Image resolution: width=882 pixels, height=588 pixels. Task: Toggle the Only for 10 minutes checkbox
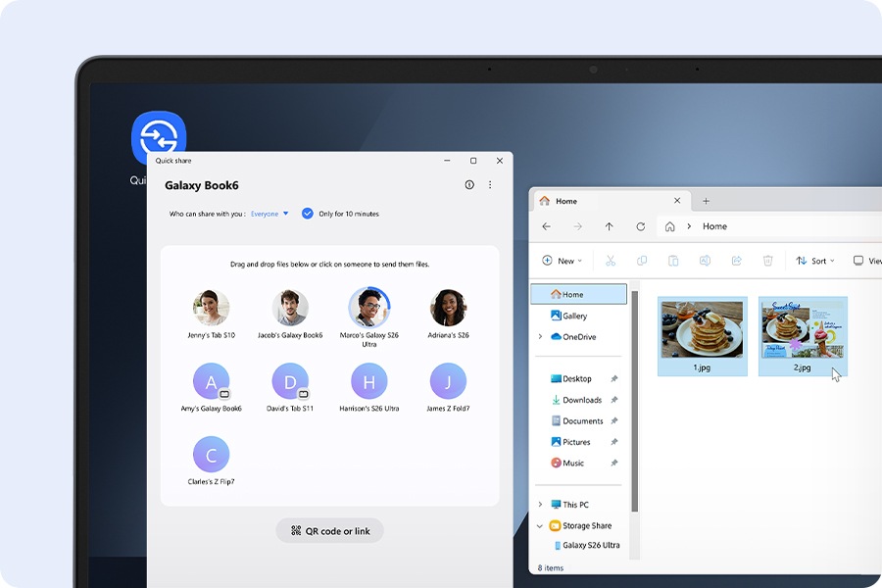tap(307, 214)
